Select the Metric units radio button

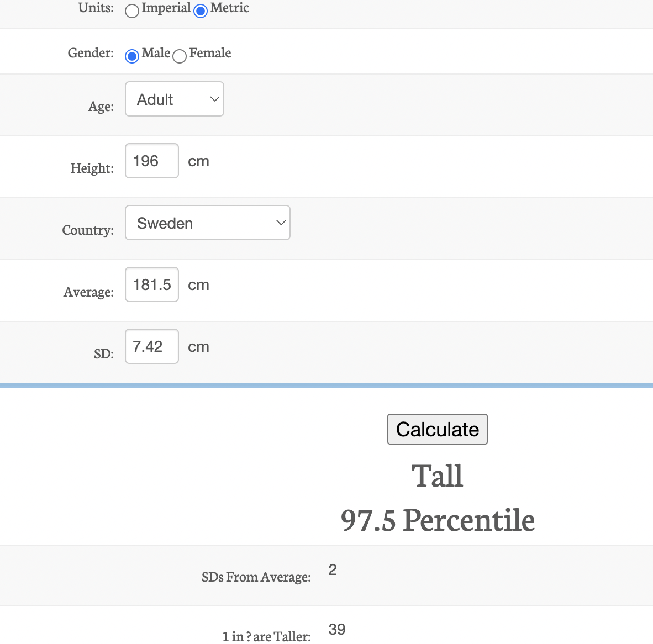(x=200, y=10)
